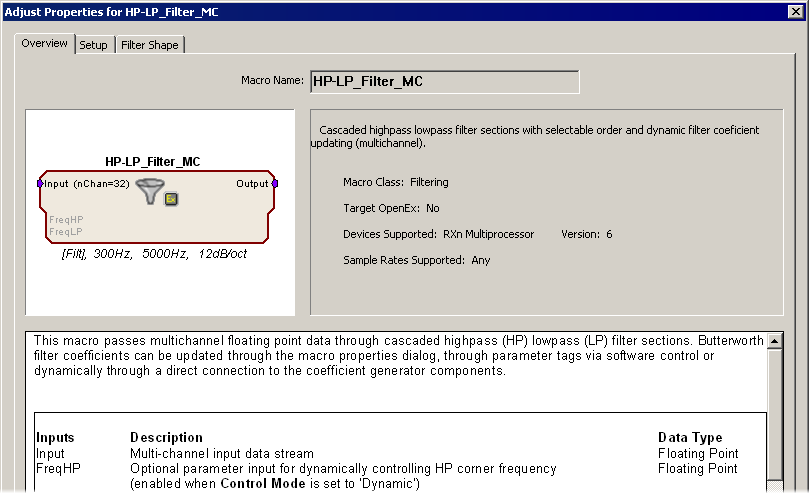Click the 'This macro passes multichannel' paragraph
This screenshot has height=498, width=809.
[x=399, y=356]
